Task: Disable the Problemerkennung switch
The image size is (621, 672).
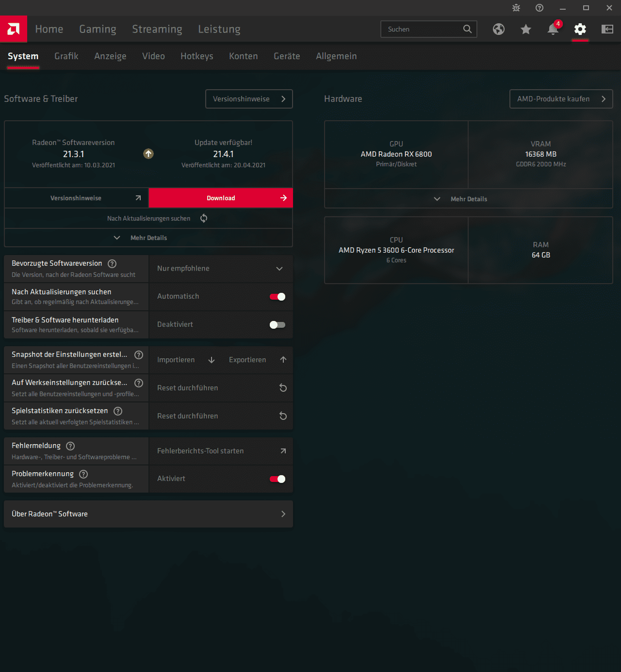Action: (278, 479)
